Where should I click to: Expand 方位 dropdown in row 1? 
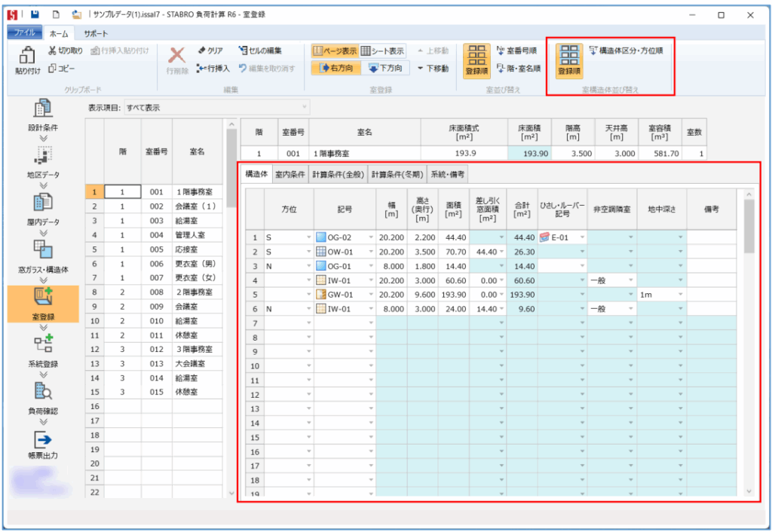(308, 237)
